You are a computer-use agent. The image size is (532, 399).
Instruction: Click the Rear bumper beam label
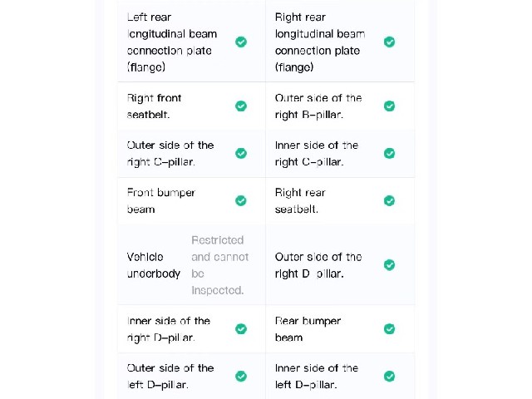[308, 329]
